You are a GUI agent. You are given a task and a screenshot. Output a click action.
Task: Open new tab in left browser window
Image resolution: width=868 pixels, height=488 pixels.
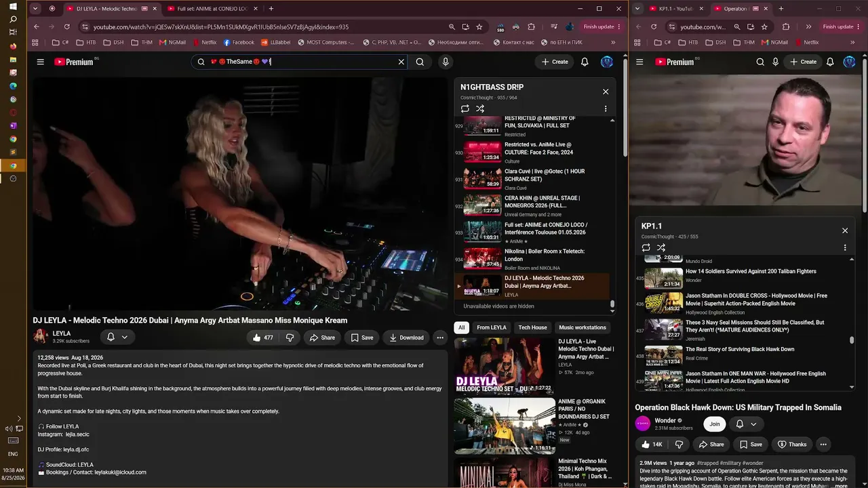(x=271, y=9)
